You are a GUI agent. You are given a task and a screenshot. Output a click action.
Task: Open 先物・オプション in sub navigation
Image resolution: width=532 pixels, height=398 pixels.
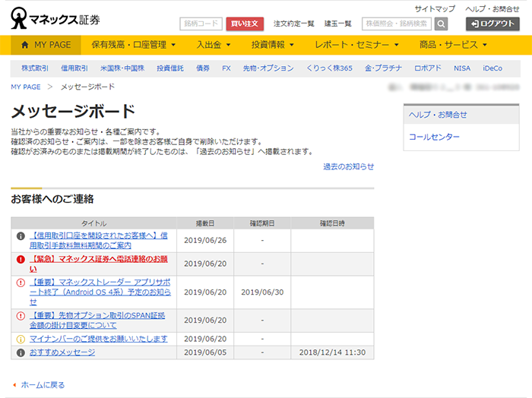pyautogui.click(x=268, y=68)
